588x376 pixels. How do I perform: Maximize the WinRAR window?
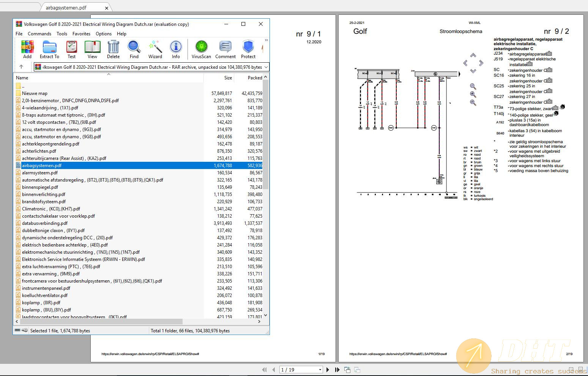243,24
